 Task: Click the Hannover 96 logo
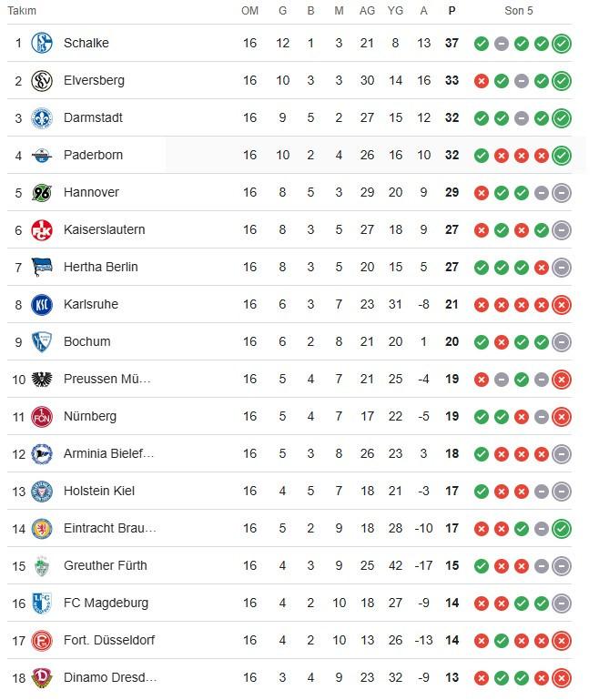(x=42, y=192)
